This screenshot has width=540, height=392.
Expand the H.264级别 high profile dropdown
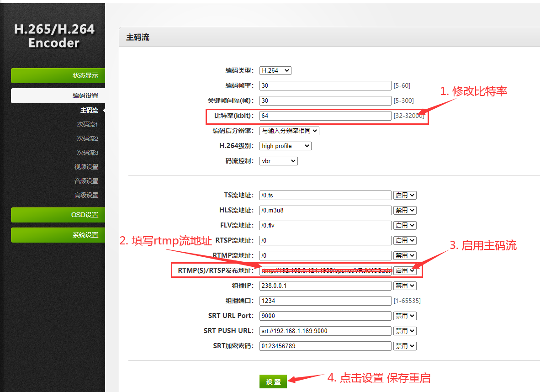[x=286, y=146]
